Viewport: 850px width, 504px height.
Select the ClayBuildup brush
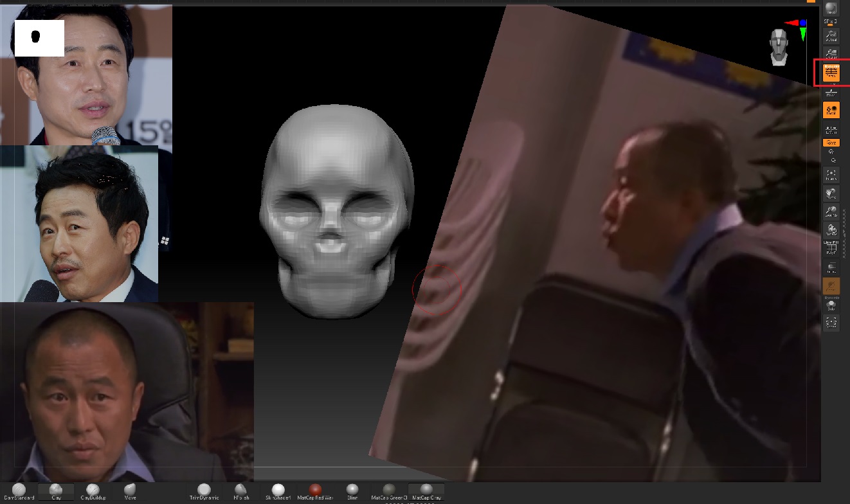click(x=93, y=492)
